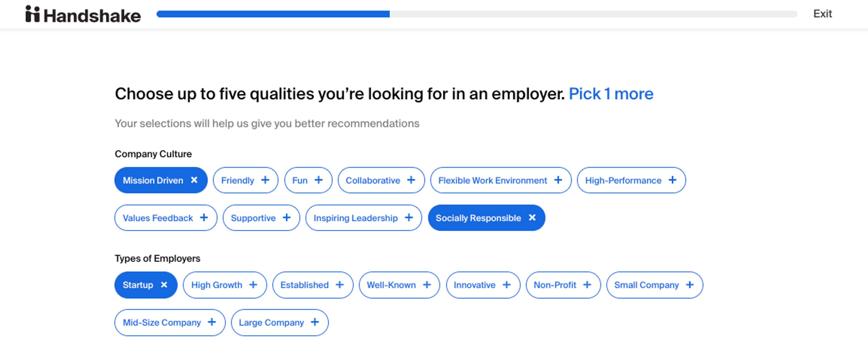Click the plus icon on Large Company

(315, 322)
